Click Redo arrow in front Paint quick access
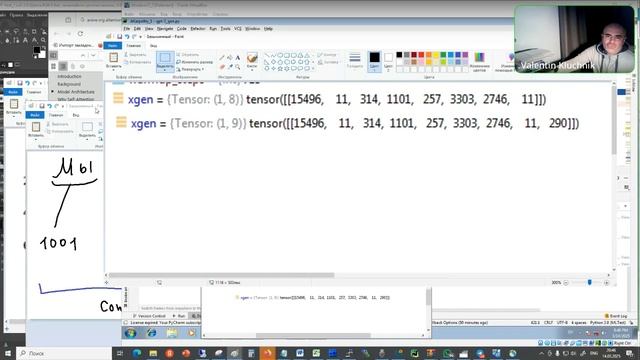The height and width of the screenshot is (360, 640). point(134,37)
